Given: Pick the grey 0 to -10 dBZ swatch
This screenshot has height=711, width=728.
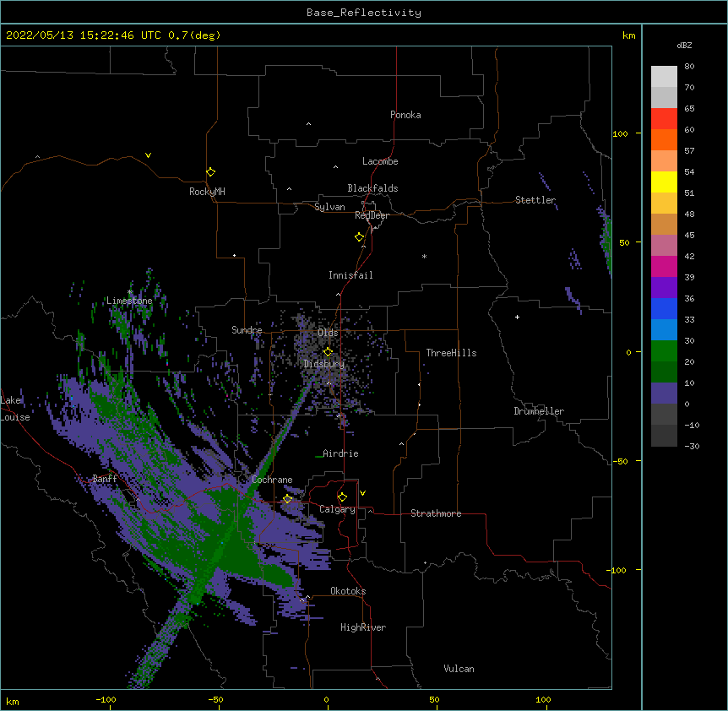Looking at the screenshot, I should pyautogui.click(x=664, y=415).
